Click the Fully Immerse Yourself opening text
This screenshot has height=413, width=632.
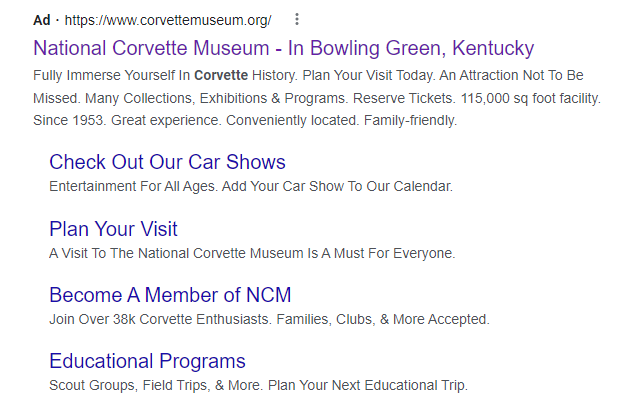[x=111, y=75]
